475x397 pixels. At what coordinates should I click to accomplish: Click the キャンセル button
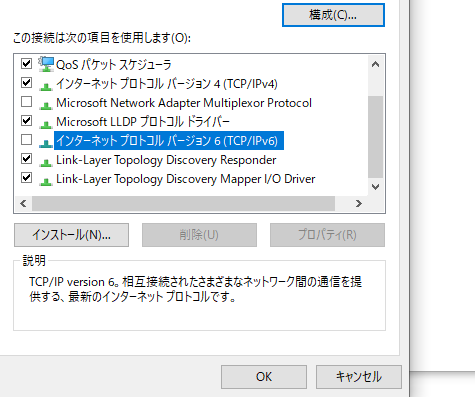pos(359,377)
